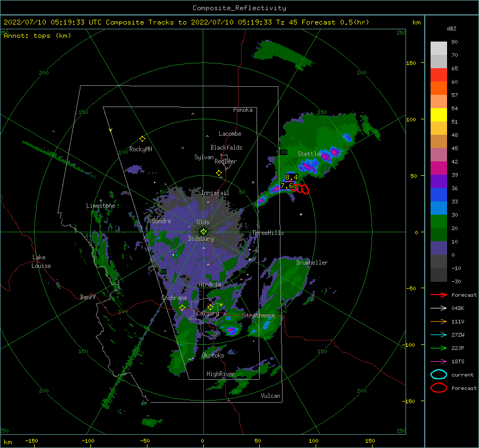Click storm top label 8.4
The image size is (479, 448).
click(x=291, y=177)
